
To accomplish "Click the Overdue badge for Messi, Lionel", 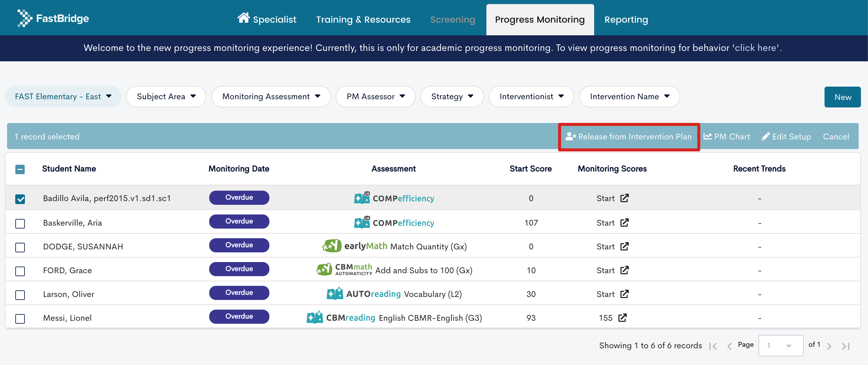I will point(239,316).
